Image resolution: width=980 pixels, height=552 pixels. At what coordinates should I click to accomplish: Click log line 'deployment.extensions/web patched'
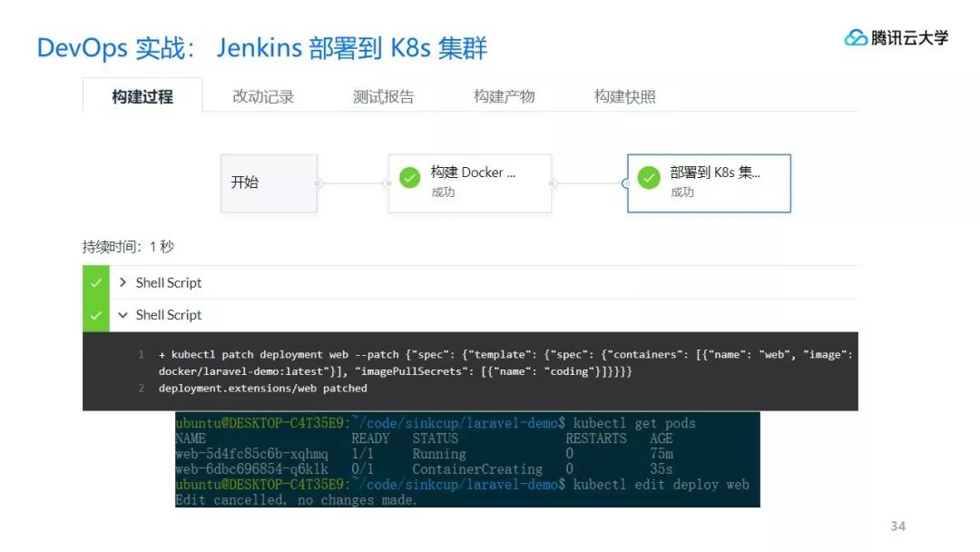tap(262, 389)
